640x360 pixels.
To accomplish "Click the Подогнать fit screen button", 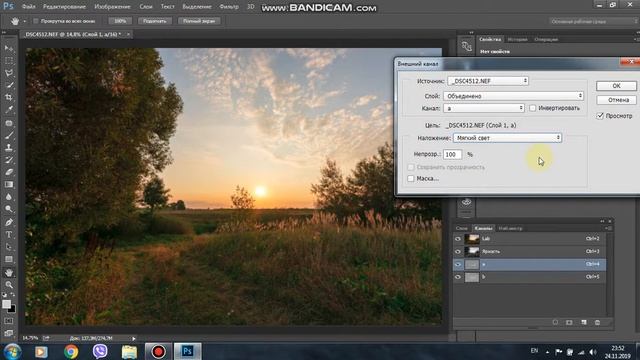I will (155, 21).
